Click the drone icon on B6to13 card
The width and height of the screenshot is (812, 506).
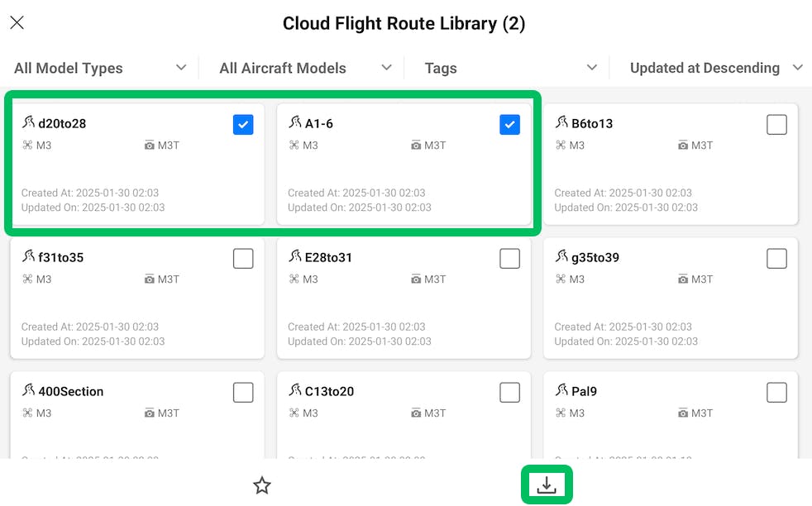(561, 146)
